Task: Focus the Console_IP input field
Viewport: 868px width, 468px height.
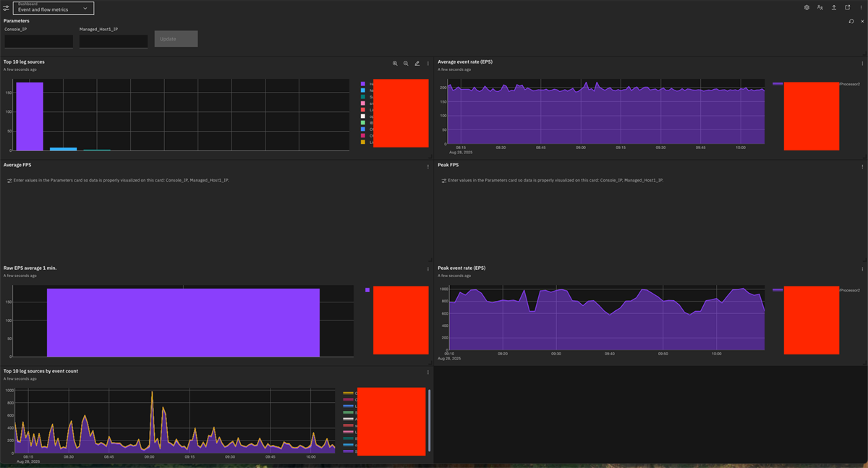Action: tap(39, 41)
